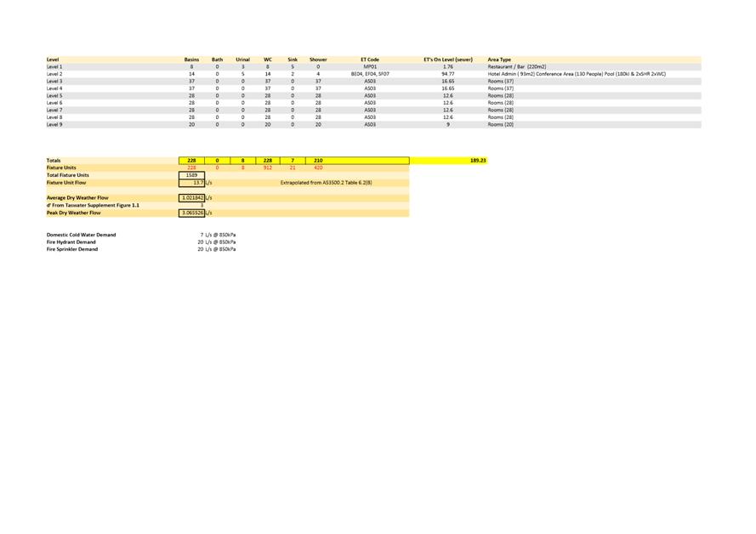Click "d' From Taswater Supplement Figure 1.1"
Image resolution: width=756 pixels, height=534 pixels.
tap(93, 205)
